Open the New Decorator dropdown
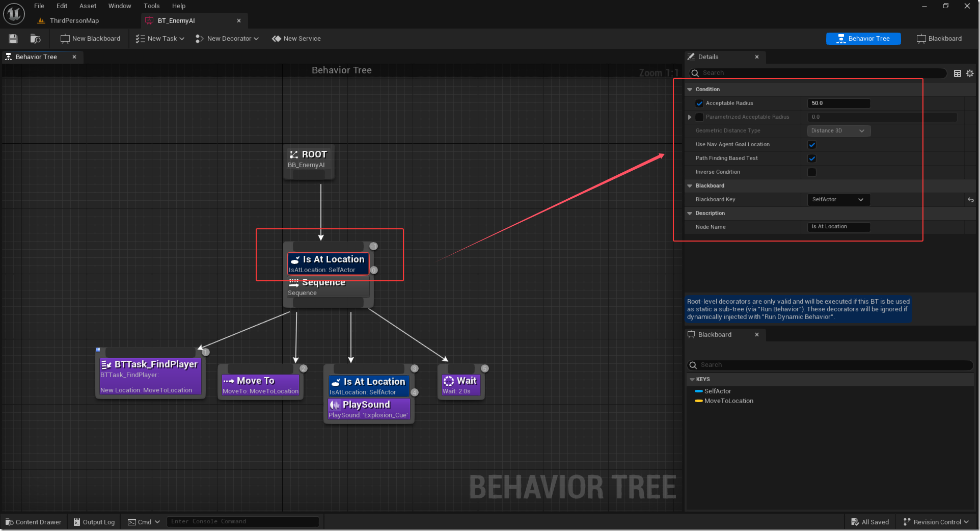This screenshot has width=980, height=531. click(227, 39)
